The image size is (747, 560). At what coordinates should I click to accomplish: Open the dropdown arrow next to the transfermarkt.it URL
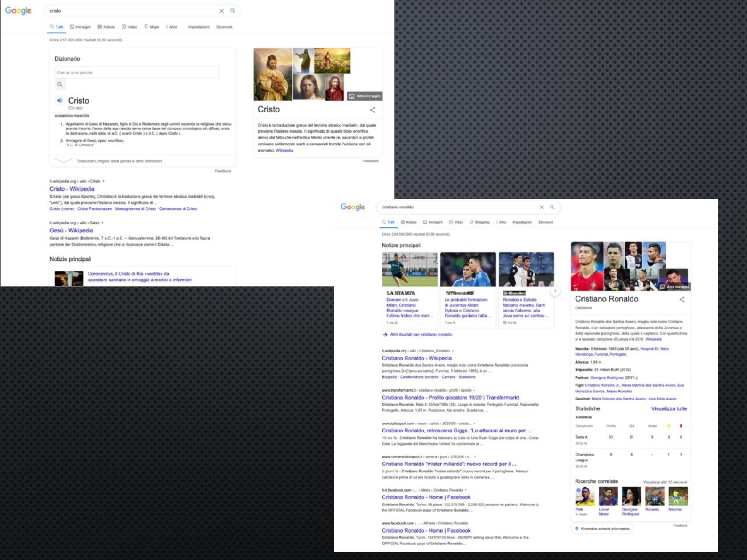(x=474, y=390)
